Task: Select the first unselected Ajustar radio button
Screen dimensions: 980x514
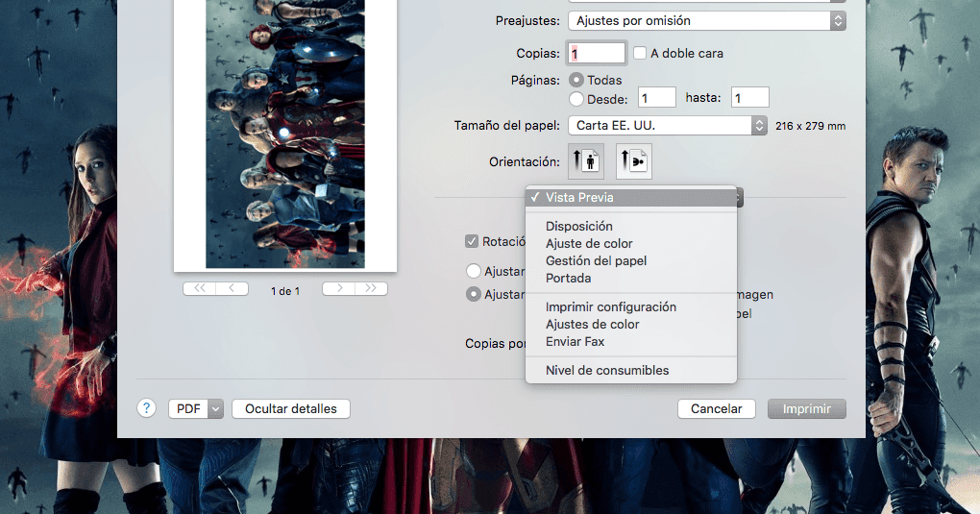Action: click(x=473, y=271)
